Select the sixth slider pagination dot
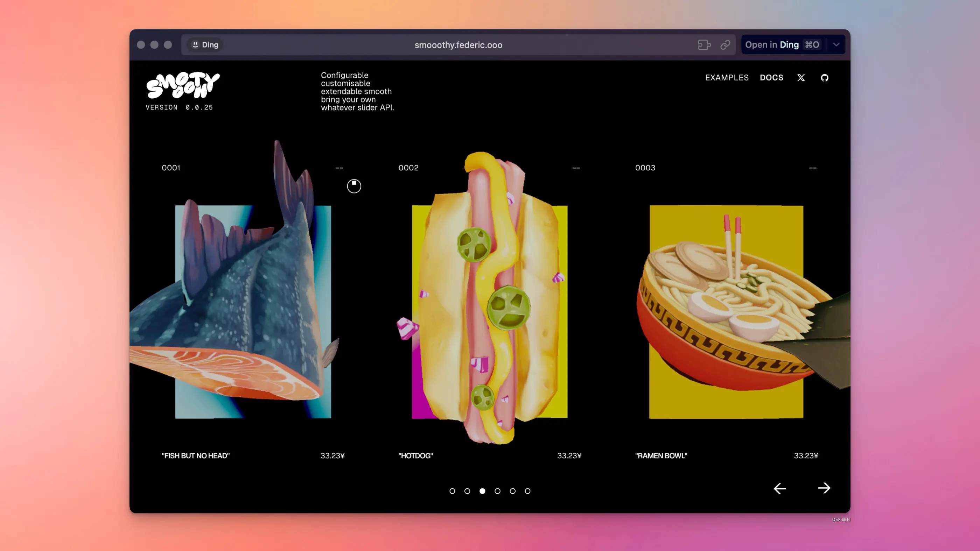The width and height of the screenshot is (980, 551). point(527,491)
